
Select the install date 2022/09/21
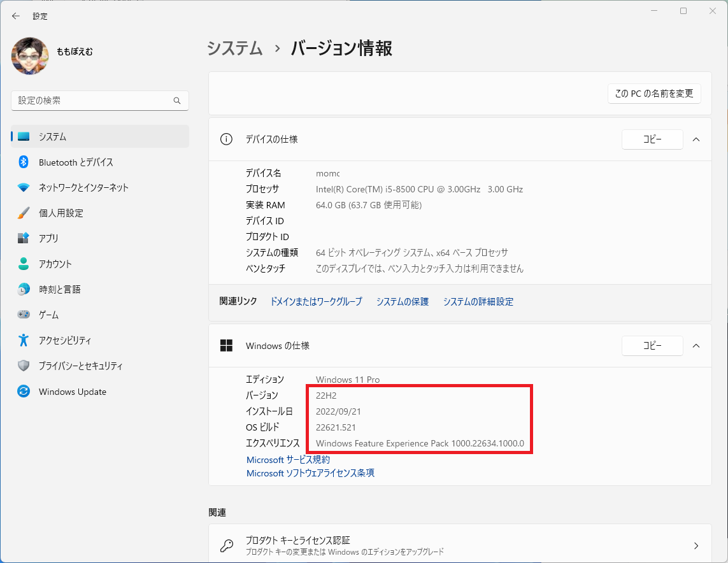point(338,411)
